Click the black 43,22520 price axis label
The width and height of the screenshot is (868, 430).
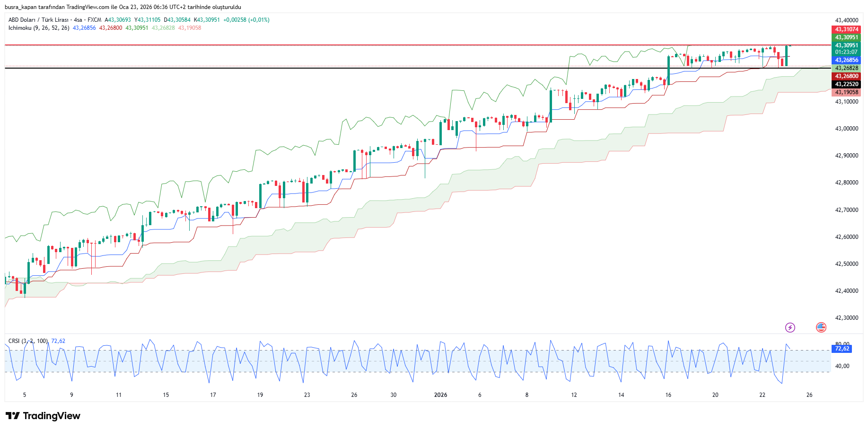point(846,84)
